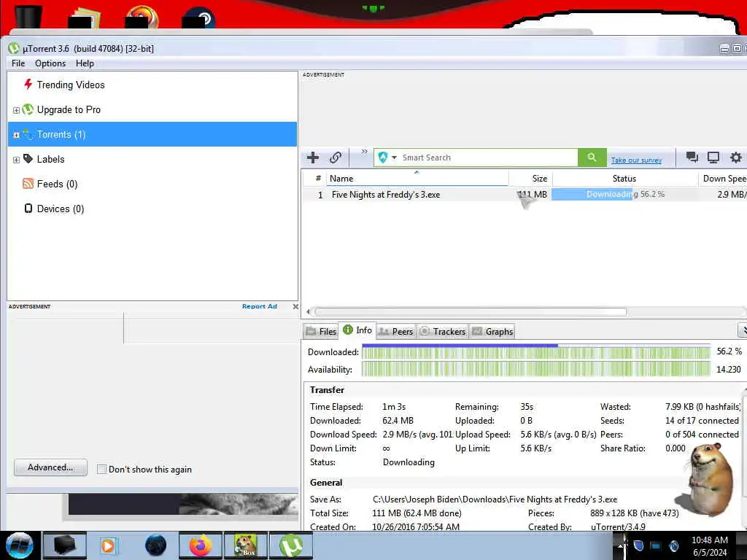This screenshot has height=560, width=747.
Task: Click the Downloaded pieces bar
Action: coord(536,352)
